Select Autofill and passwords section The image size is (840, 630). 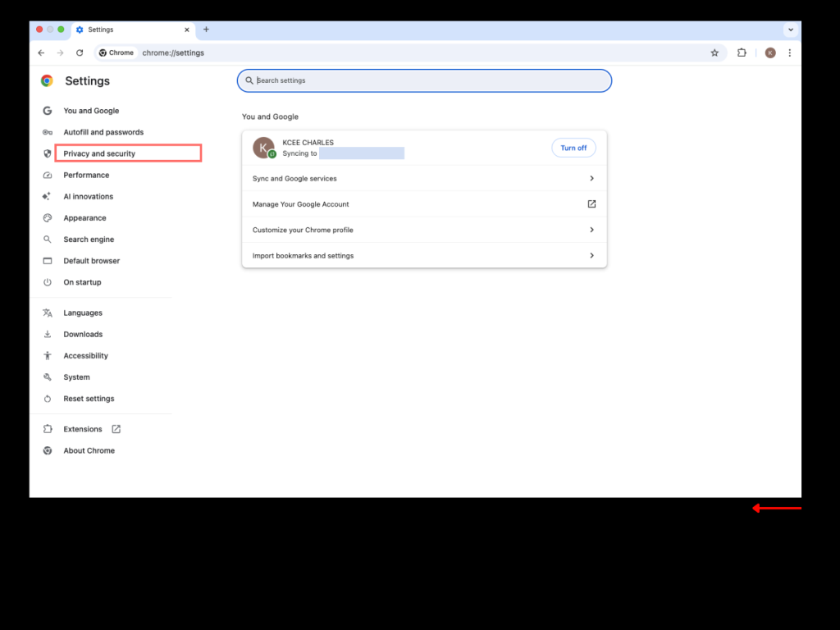coord(103,132)
